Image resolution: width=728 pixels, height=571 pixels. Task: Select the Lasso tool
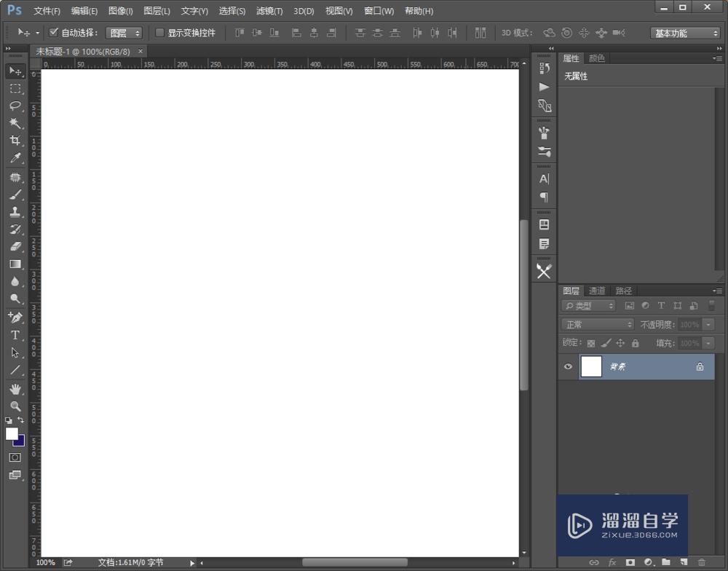(15, 106)
